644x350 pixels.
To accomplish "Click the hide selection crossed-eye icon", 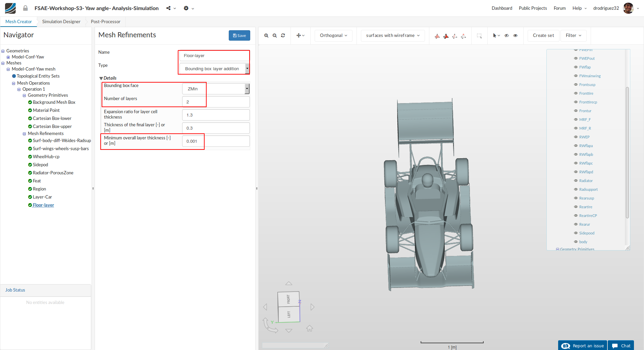I will (x=507, y=36).
